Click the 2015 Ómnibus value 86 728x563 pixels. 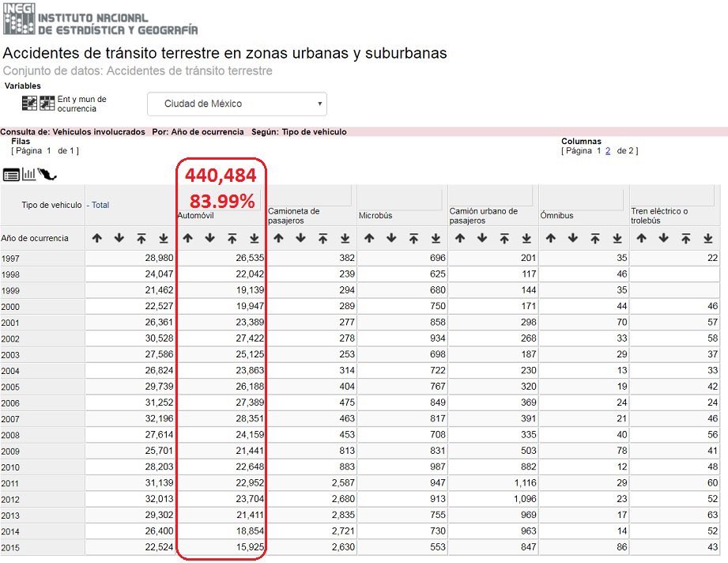coord(621,547)
